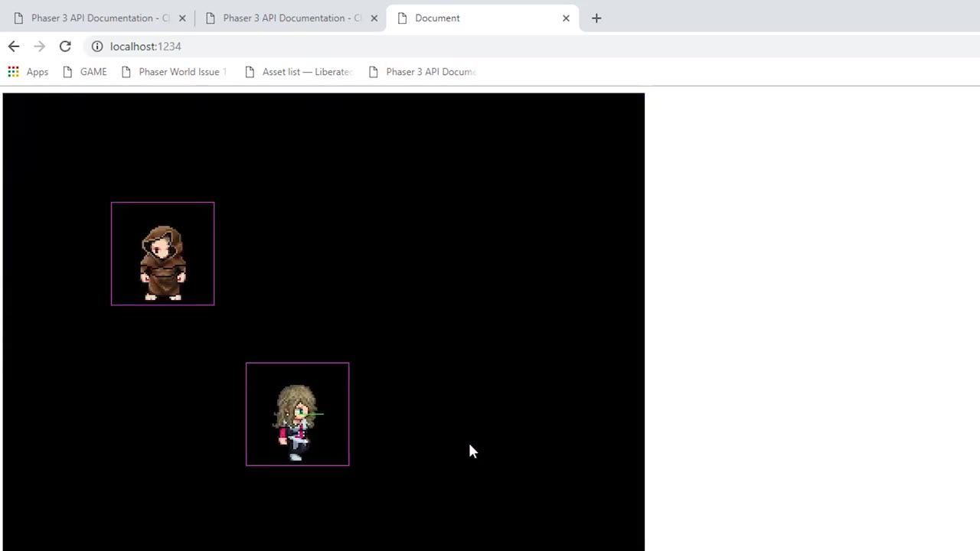Open the Asset list — Liberated bookmark
This screenshot has height=551, width=980.
[298, 72]
